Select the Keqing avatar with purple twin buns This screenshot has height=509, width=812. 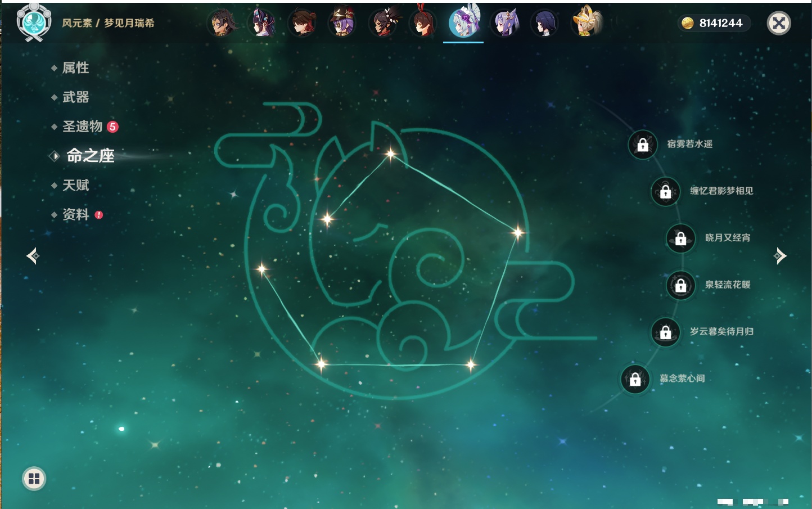(x=505, y=23)
